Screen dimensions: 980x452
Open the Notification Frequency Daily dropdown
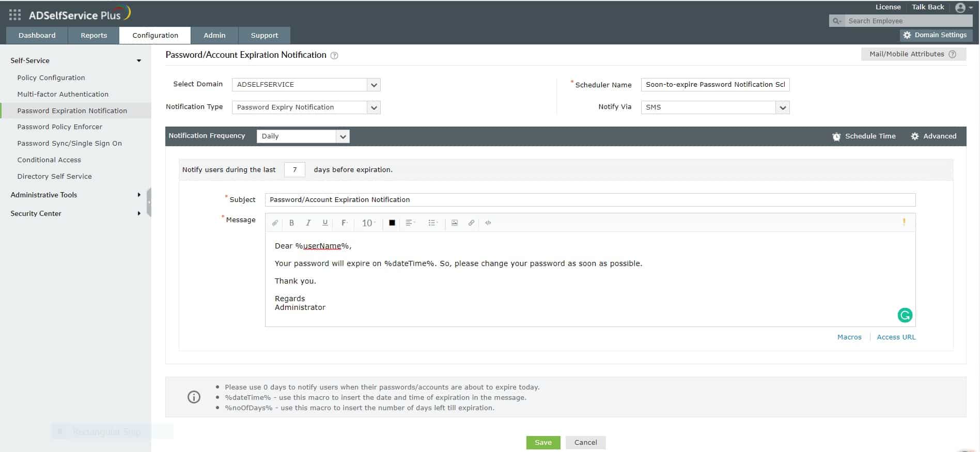coord(303,136)
